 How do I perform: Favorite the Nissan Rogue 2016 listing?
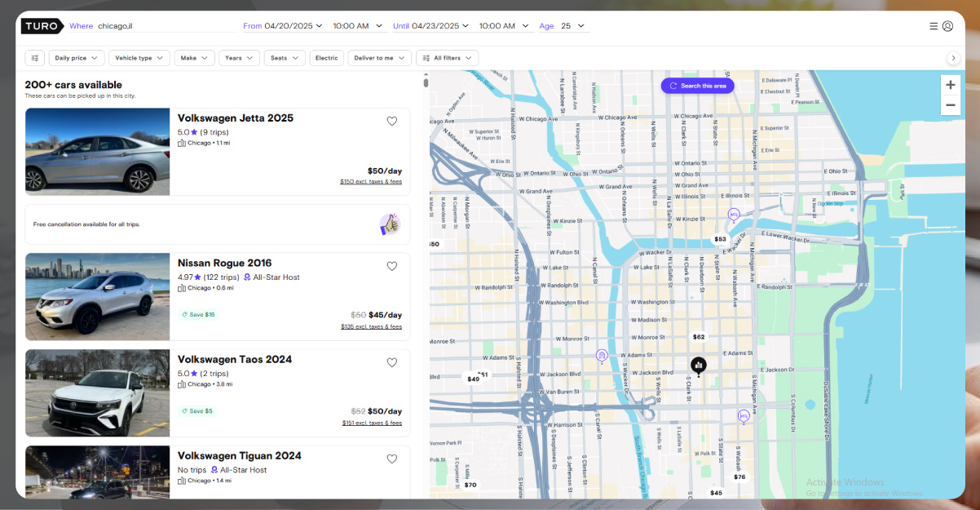click(x=392, y=265)
